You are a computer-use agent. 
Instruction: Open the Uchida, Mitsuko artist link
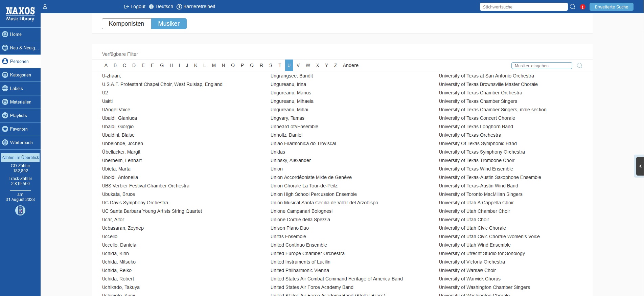click(119, 262)
